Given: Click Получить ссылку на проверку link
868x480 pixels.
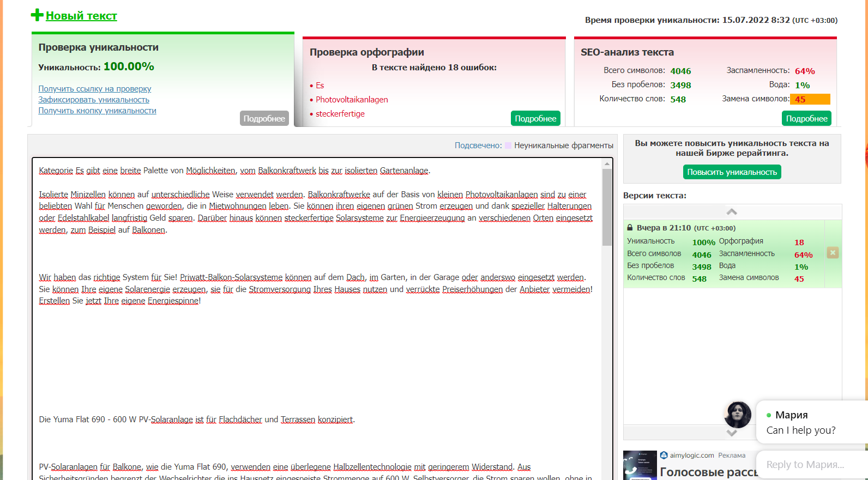Looking at the screenshot, I should click(94, 89).
